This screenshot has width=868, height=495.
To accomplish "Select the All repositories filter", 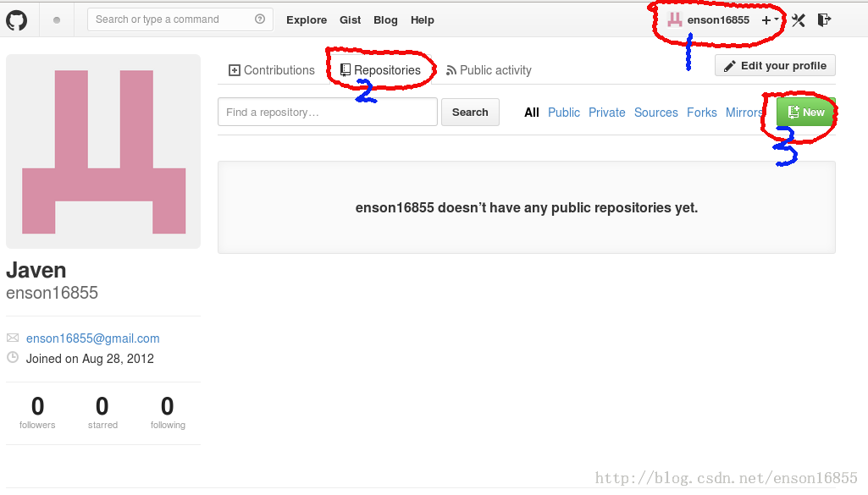I will coord(532,113).
